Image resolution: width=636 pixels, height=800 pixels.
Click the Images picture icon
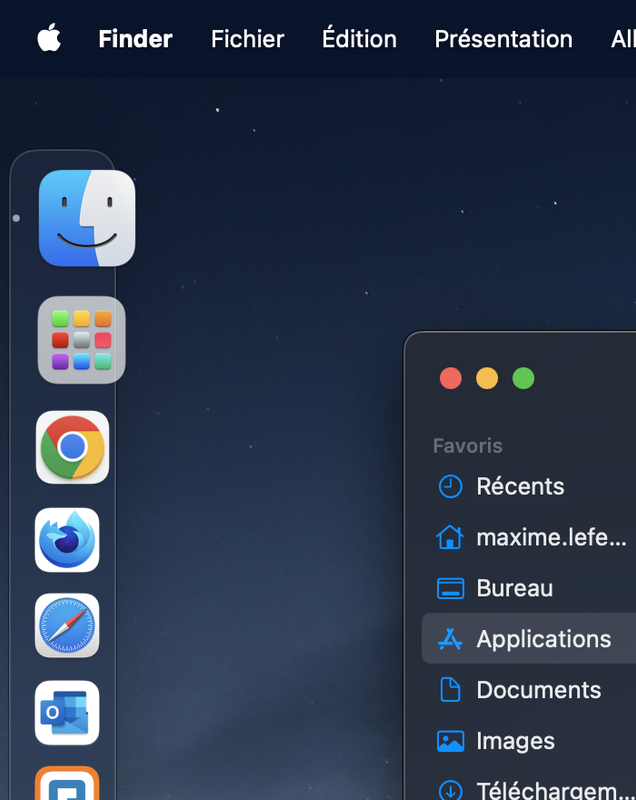450,741
